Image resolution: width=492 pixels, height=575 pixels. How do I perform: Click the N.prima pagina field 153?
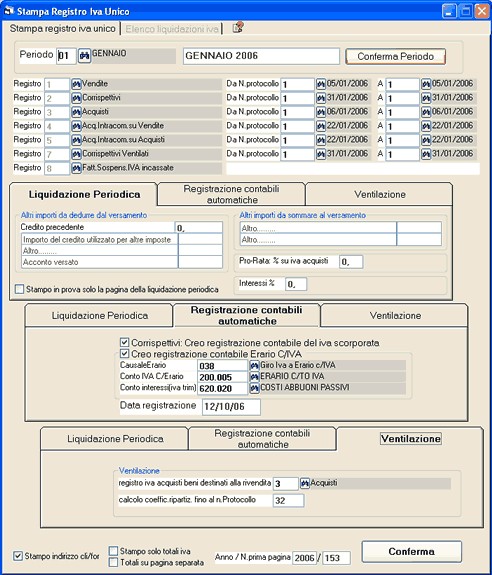tap(336, 558)
